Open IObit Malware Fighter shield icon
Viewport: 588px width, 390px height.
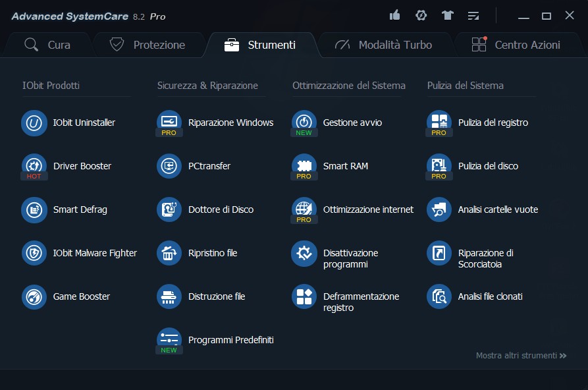[x=34, y=254]
